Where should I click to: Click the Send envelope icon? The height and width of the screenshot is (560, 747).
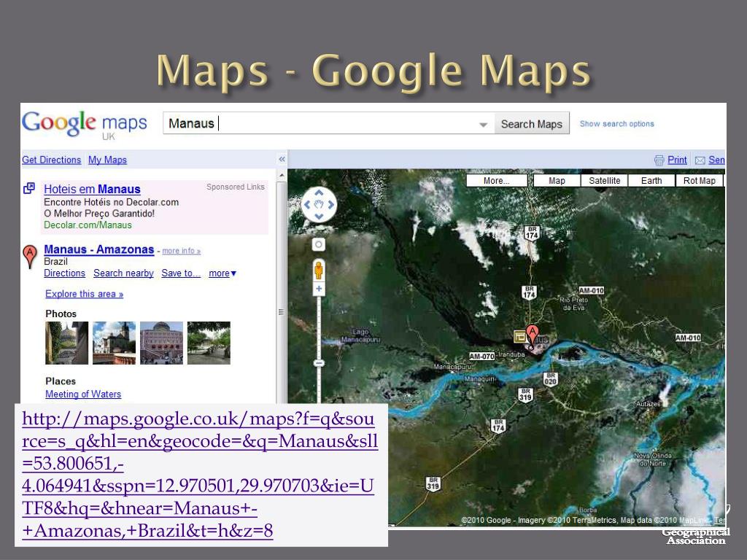pos(700,160)
